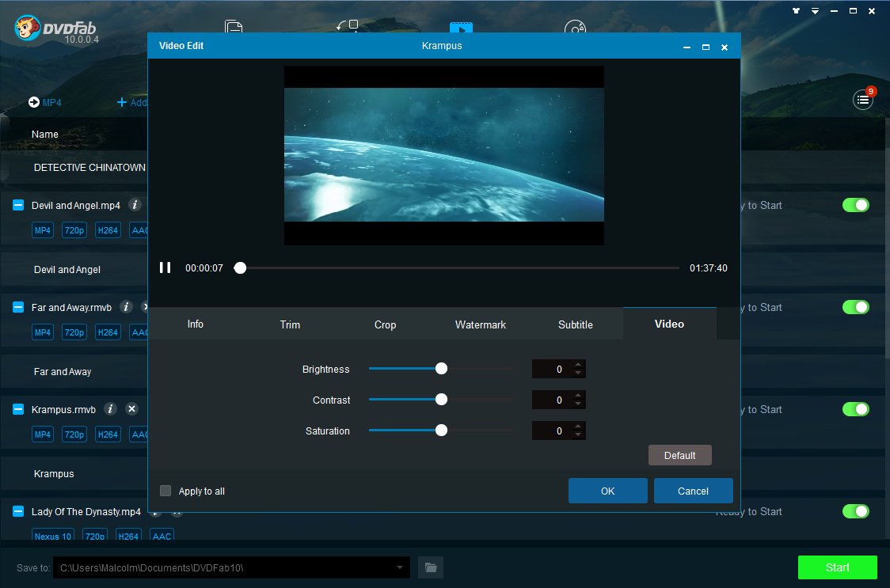Open the Watermark tab
Viewport: 890px width, 588px height.
[x=480, y=324]
